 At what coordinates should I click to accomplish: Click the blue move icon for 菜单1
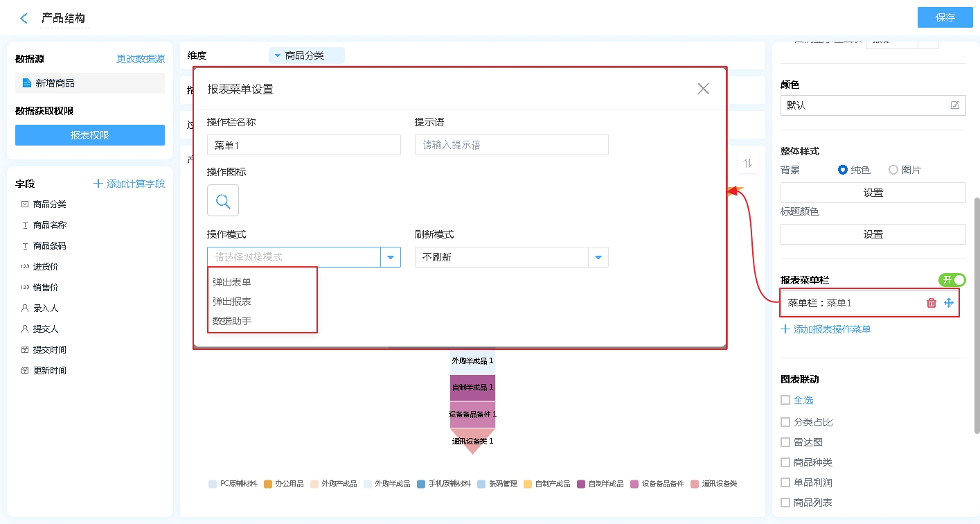pyautogui.click(x=949, y=303)
